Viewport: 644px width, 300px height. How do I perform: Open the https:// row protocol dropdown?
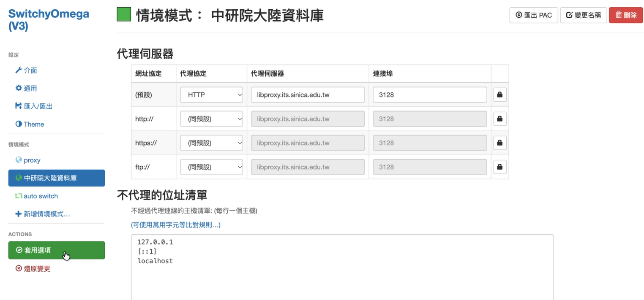tap(211, 143)
